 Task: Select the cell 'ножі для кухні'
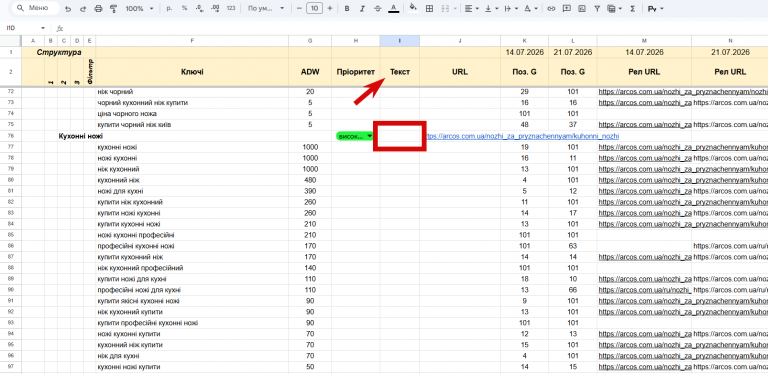(x=192, y=191)
